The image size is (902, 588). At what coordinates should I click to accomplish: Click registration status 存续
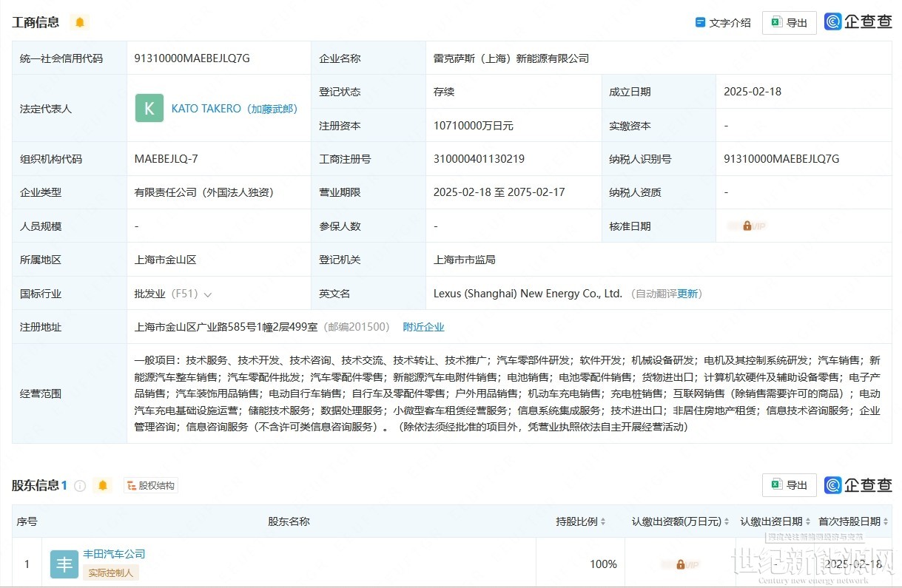(443, 92)
